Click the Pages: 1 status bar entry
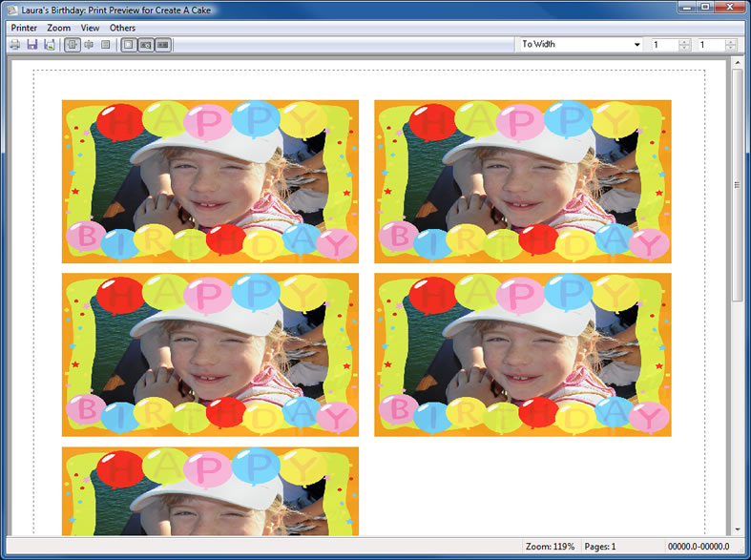Viewport: 751px width, 560px height. tap(600, 547)
